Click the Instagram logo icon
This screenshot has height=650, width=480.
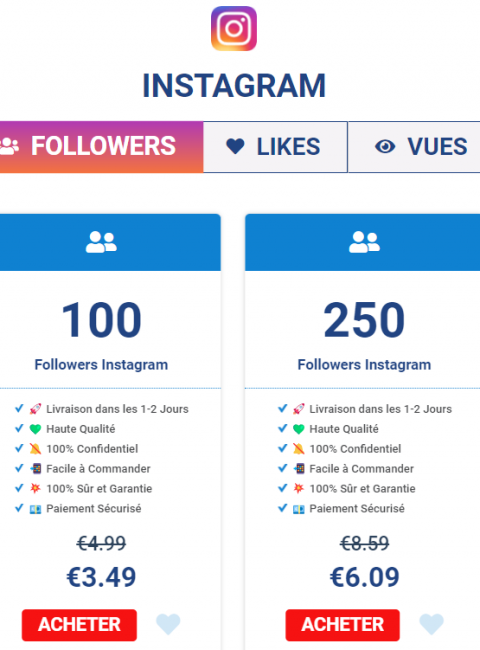pyautogui.click(x=234, y=28)
